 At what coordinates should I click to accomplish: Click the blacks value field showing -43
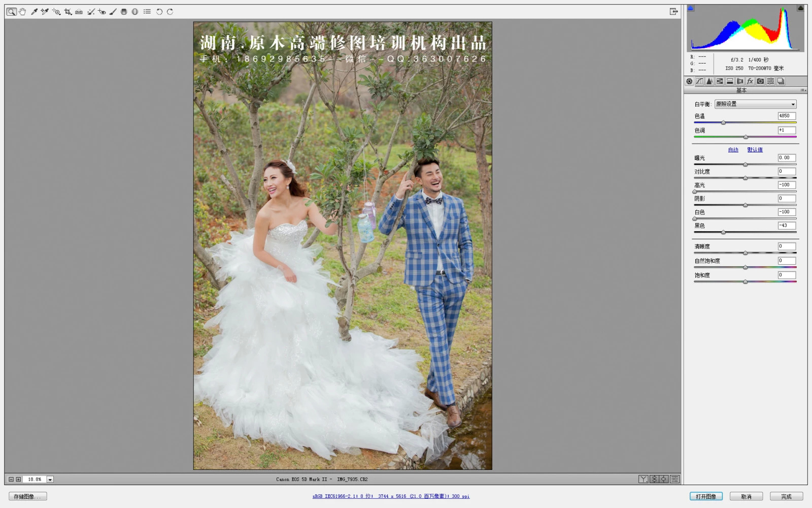tap(787, 226)
